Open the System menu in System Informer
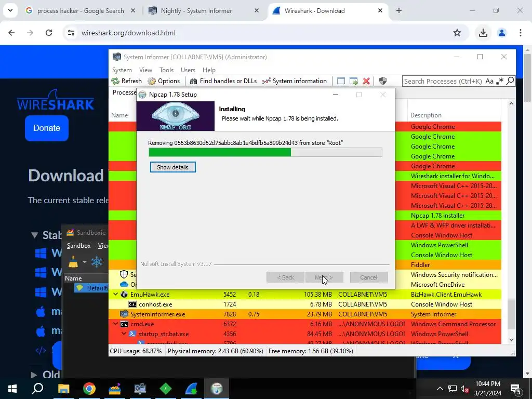The width and height of the screenshot is (532, 399). point(122,70)
